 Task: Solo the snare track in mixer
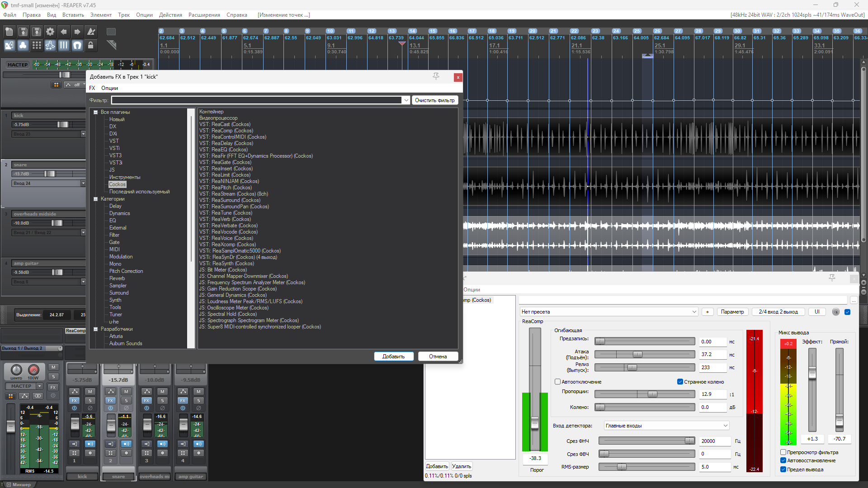coord(126,400)
